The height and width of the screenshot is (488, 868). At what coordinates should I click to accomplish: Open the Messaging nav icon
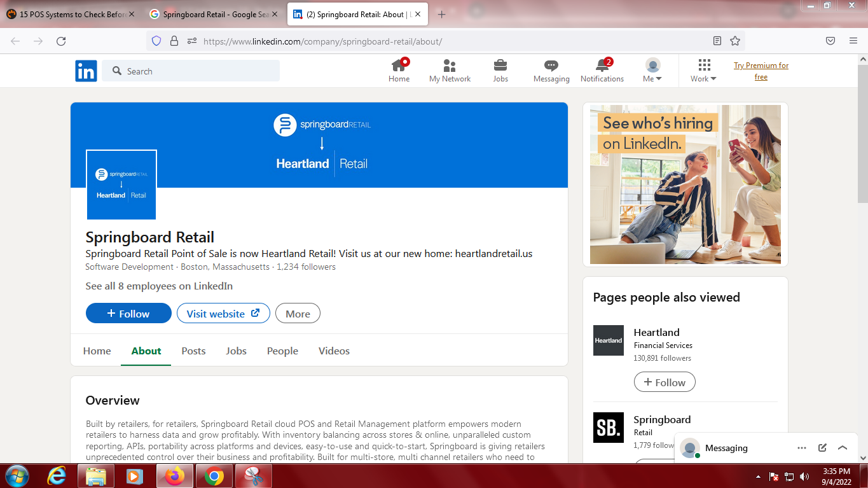tap(551, 71)
